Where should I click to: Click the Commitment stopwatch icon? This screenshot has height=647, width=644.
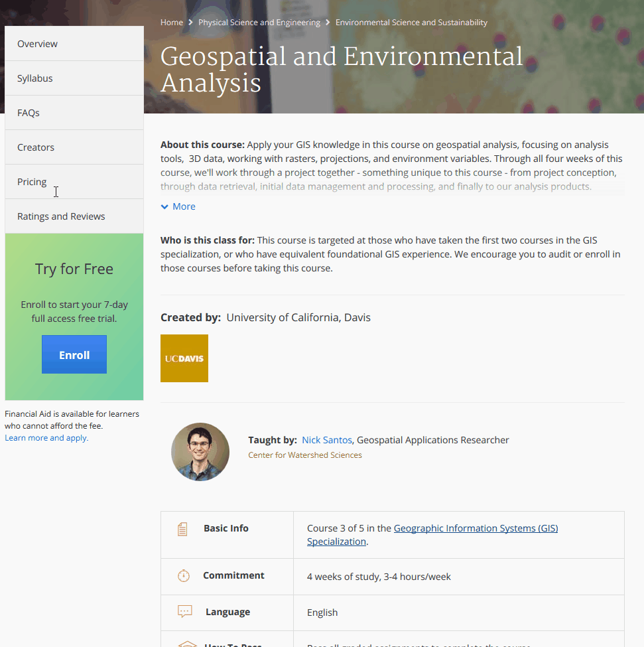click(x=184, y=575)
